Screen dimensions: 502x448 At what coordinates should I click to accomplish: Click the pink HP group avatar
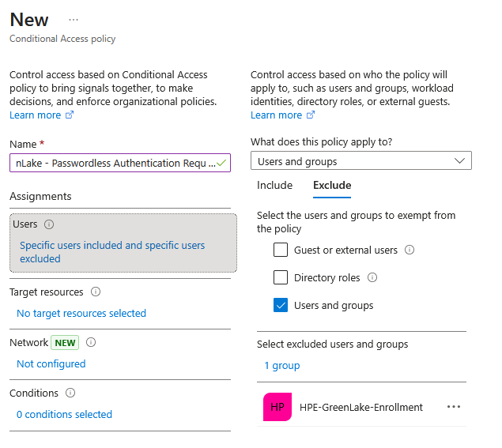pos(277,407)
